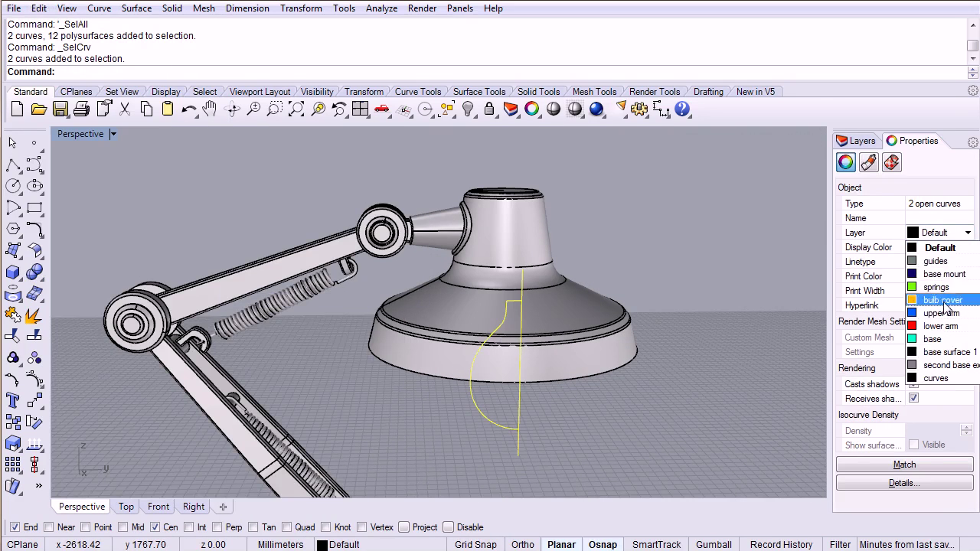Viewport: 980px width, 551px height.
Task: Choose bulb cover layer from list
Action: click(942, 300)
